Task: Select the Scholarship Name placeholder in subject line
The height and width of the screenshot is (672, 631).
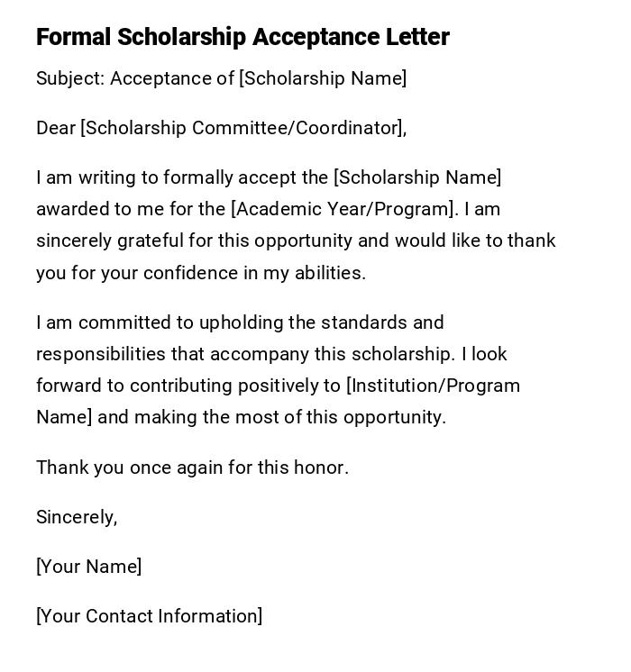Action: pos(323,78)
